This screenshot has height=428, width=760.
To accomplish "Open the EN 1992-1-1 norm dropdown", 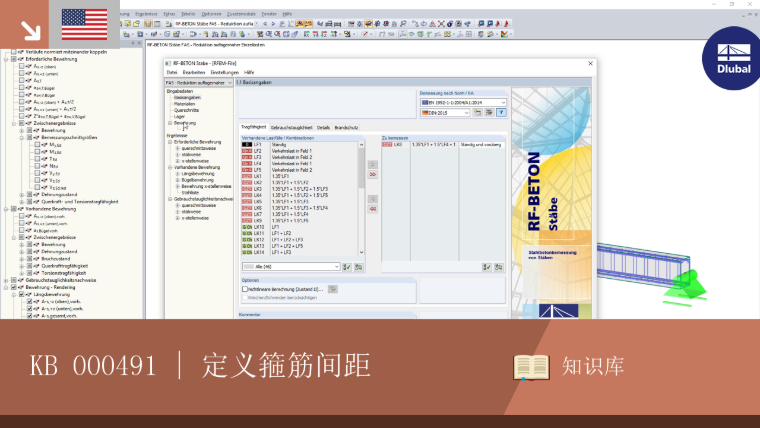I will click(x=463, y=103).
